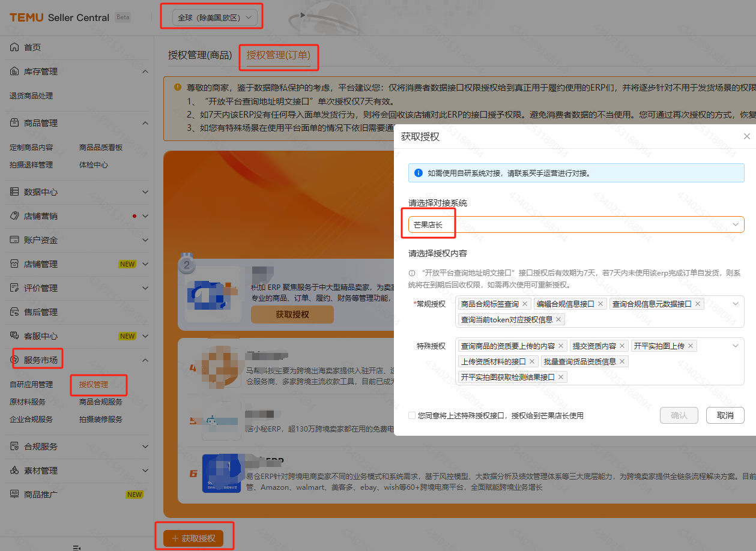
Task: Click the 账户资金 wallet icon
Action: pyautogui.click(x=14, y=240)
